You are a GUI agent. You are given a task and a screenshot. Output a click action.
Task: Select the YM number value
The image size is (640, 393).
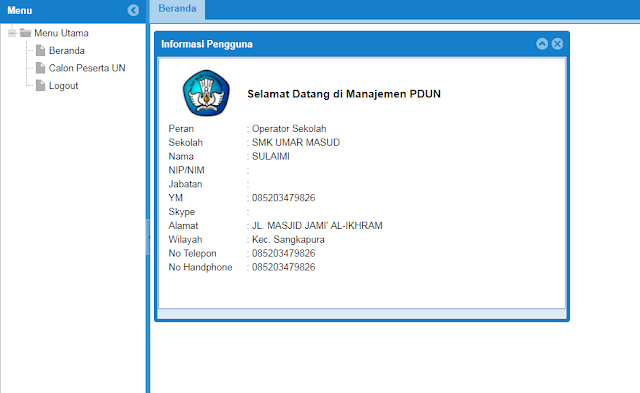pyautogui.click(x=283, y=198)
